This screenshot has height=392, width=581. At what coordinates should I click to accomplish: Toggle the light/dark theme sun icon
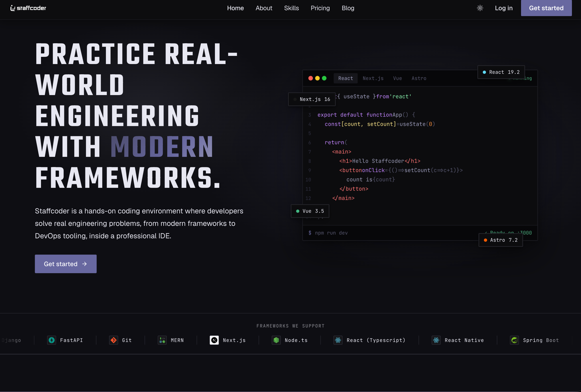point(480,8)
